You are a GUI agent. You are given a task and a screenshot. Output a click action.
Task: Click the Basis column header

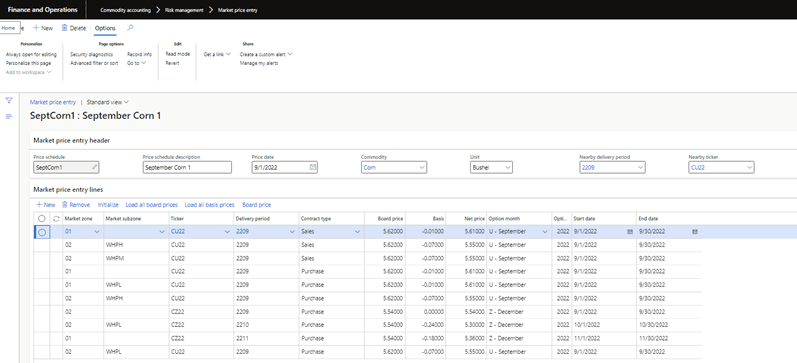[x=426, y=219]
